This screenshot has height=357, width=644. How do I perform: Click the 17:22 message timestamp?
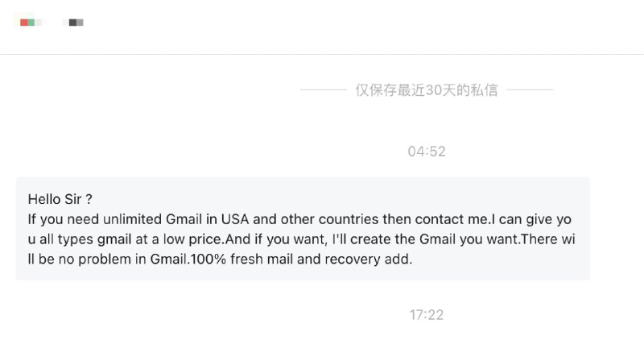(426, 314)
